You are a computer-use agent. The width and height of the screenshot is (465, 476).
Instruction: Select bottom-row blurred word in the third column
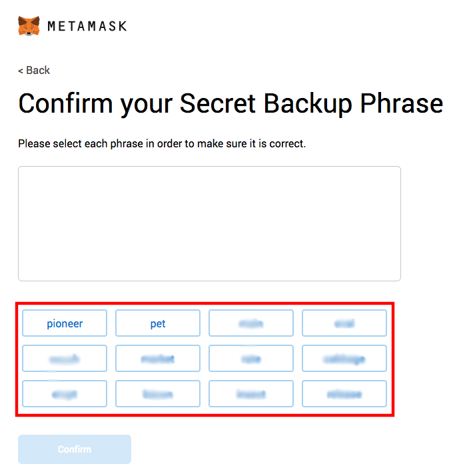coord(251,394)
